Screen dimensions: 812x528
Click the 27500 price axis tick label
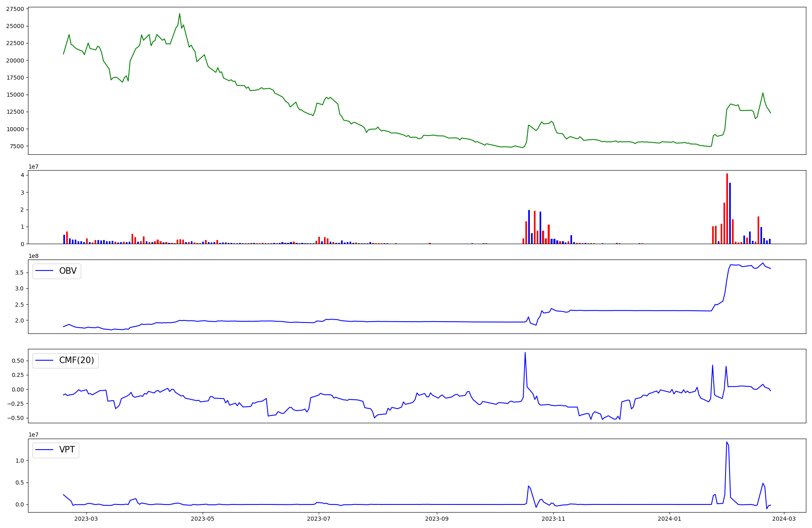point(15,9)
